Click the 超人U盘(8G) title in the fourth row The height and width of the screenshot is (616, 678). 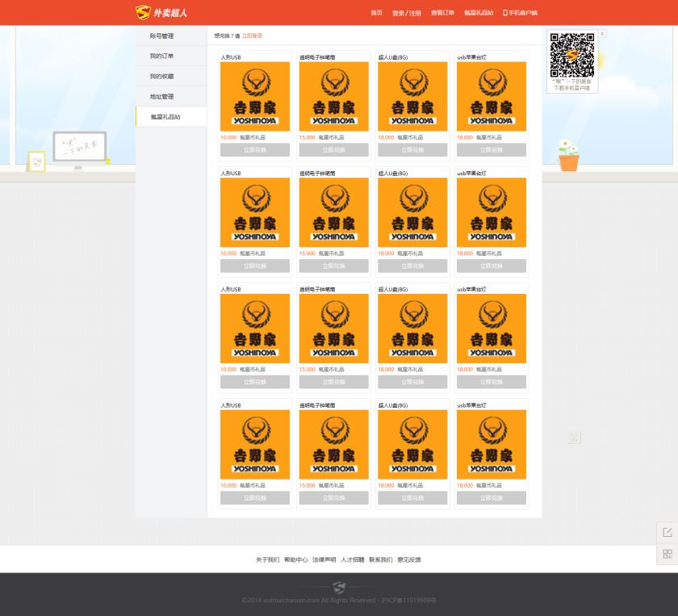(393, 405)
